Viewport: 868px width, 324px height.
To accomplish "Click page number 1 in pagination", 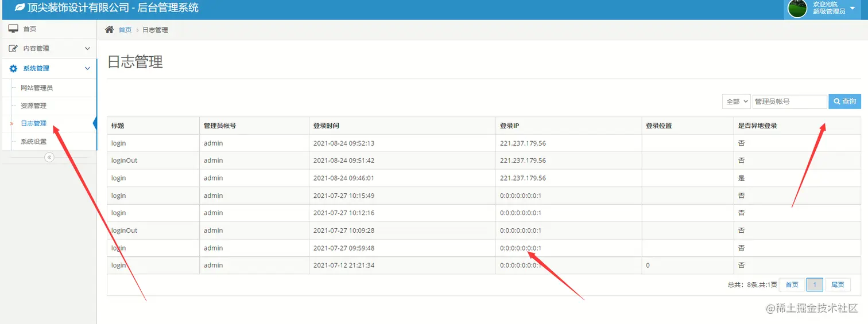I will (x=815, y=284).
